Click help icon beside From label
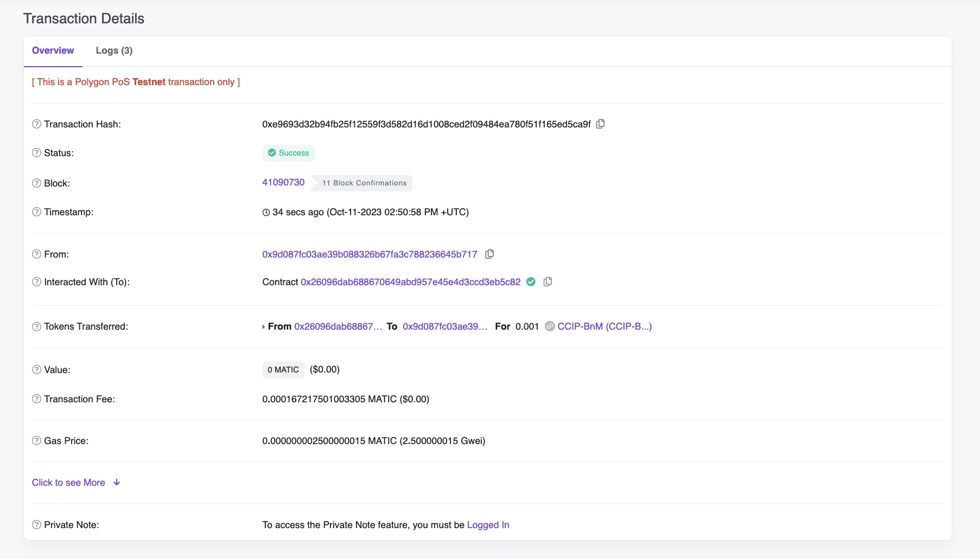 36,254
